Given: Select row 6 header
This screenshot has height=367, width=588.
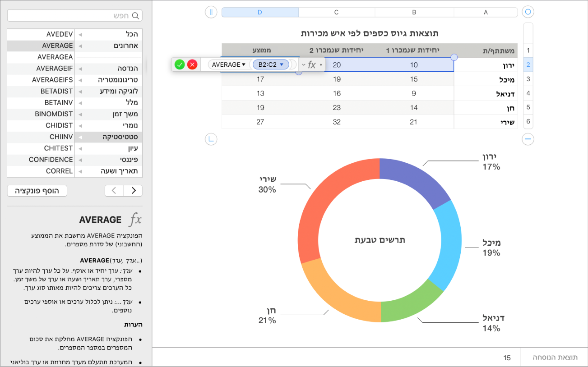Looking at the screenshot, I should click(x=528, y=122).
